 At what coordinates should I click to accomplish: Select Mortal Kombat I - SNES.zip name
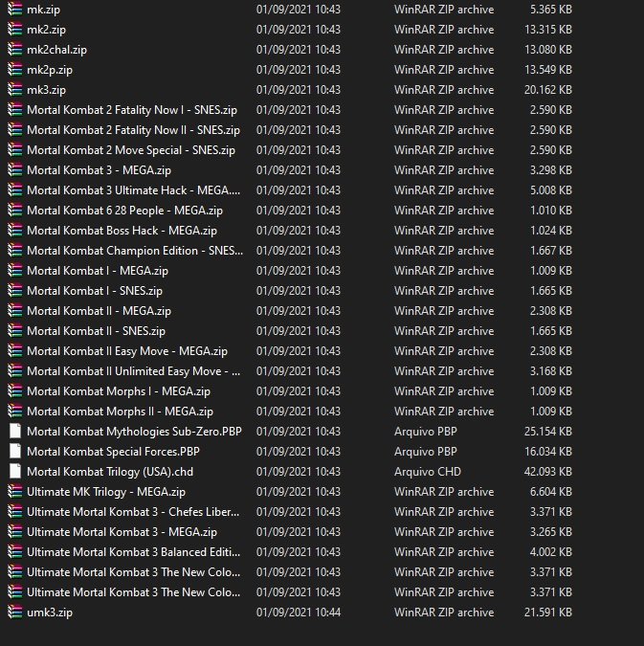(95, 291)
